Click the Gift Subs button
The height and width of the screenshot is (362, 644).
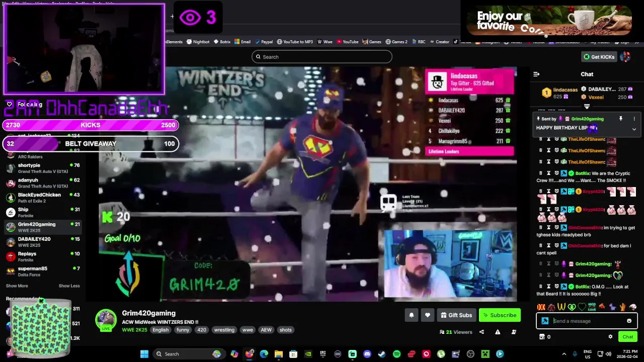pyautogui.click(x=456, y=315)
